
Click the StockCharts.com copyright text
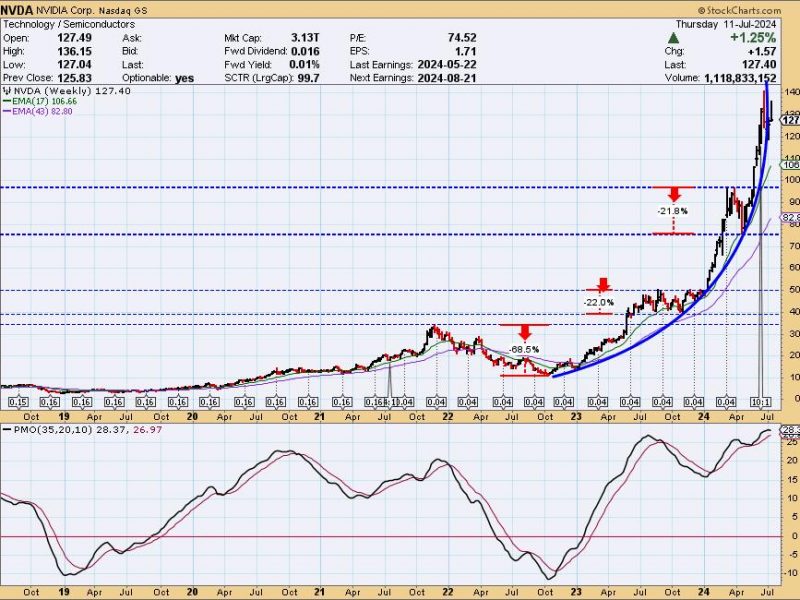tap(739, 10)
